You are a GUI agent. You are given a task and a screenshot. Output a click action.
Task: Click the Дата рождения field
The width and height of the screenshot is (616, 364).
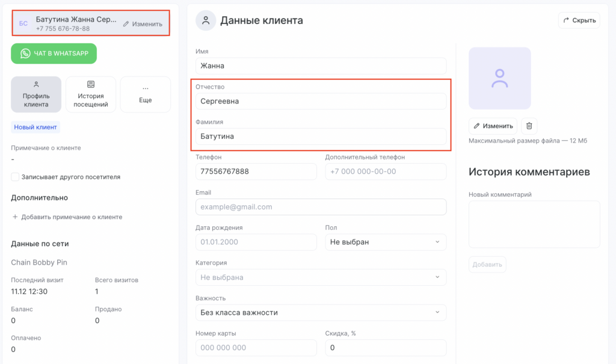pos(256,242)
